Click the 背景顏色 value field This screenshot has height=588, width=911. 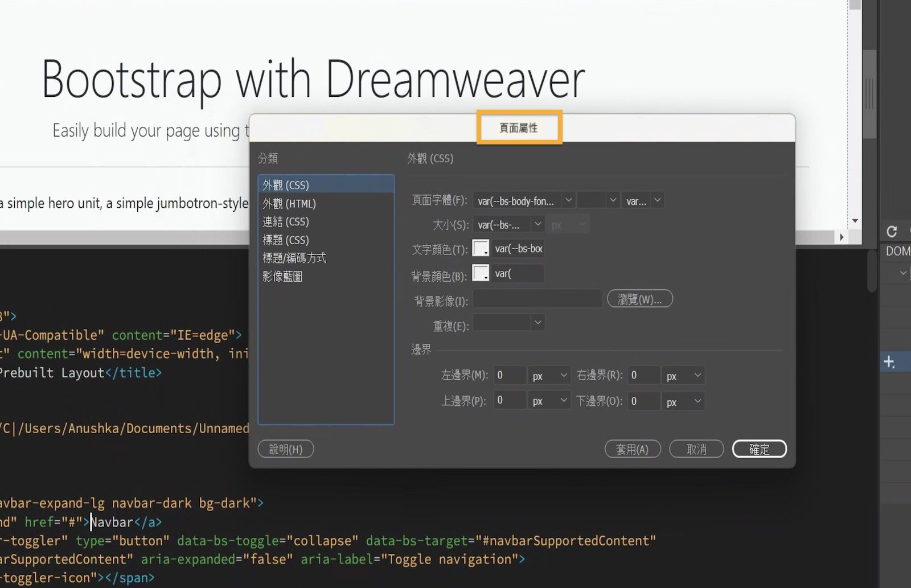pyautogui.click(x=518, y=273)
